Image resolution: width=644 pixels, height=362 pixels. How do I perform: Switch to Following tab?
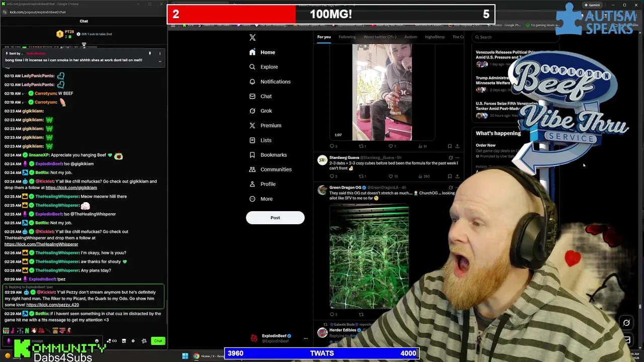tap(347, 37)
